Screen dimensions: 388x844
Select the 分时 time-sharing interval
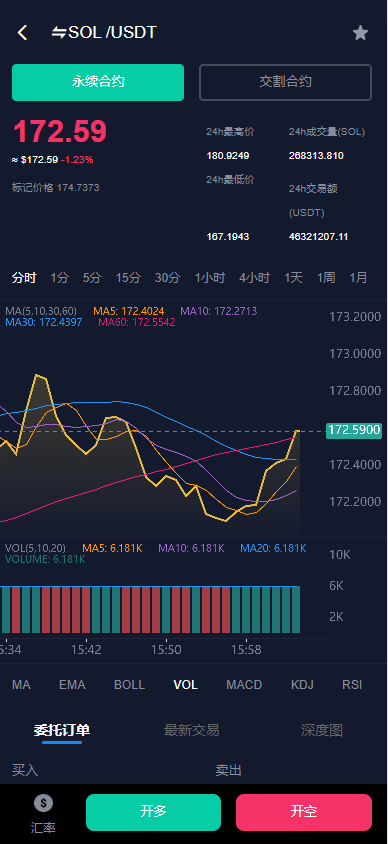(24, 278)
